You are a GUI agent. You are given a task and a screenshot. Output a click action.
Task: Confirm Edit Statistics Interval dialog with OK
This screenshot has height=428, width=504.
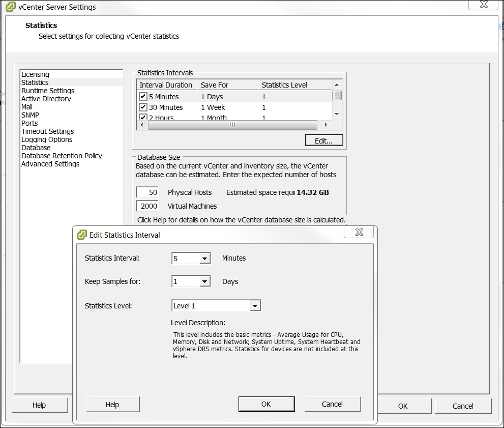tap(266, 404)
